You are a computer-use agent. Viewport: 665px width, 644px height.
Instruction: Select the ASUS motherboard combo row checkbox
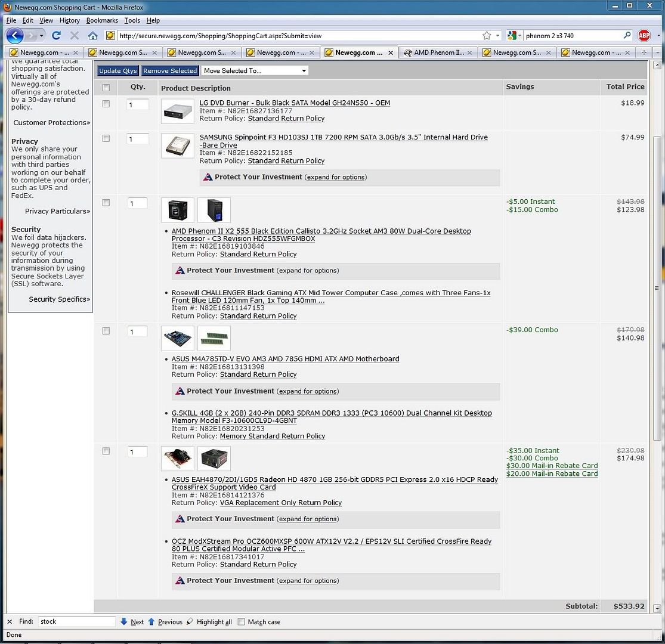pos(106,331)
